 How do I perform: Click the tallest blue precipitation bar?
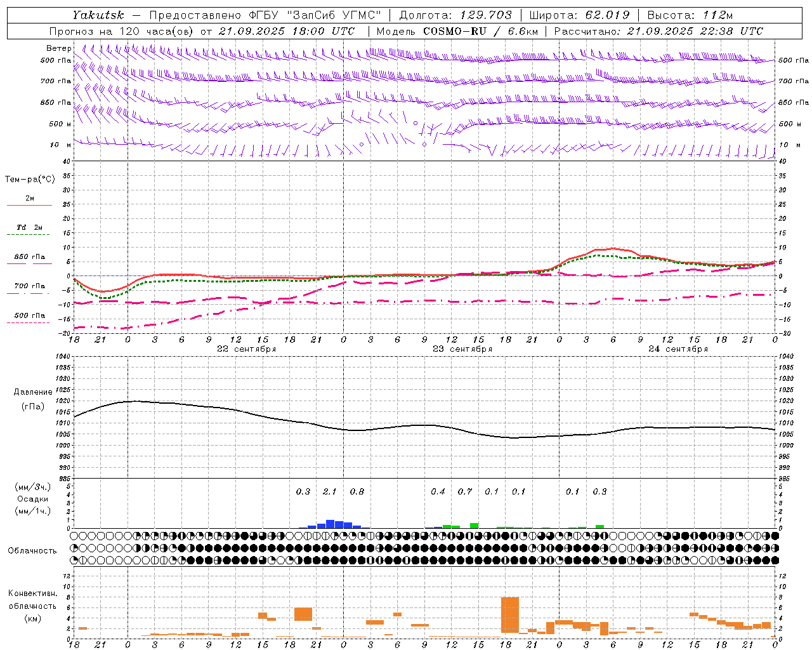click(330, 524)
